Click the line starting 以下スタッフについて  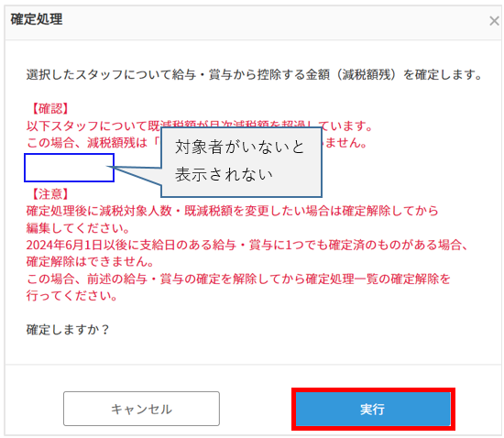pyautogui.click(x=199, y=126)
